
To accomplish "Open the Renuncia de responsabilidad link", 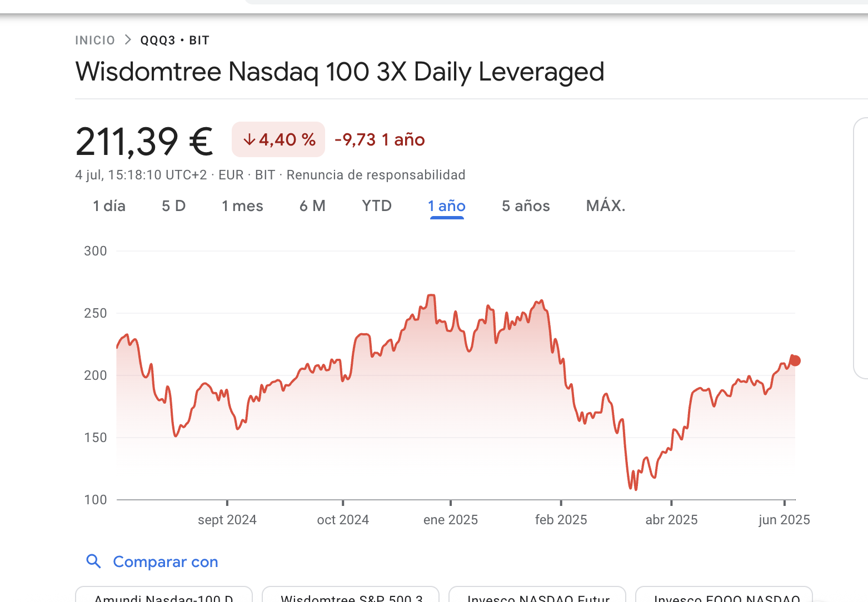I will click(x=376, y=175).
